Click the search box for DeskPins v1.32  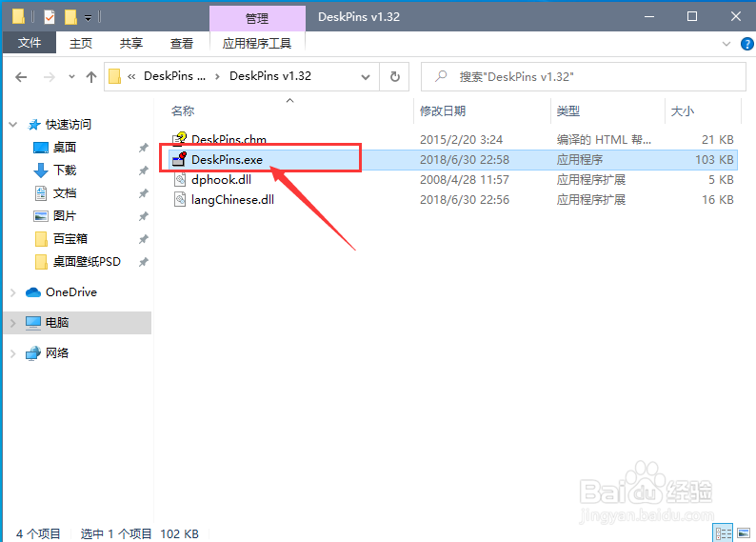[x=584, y=76]
